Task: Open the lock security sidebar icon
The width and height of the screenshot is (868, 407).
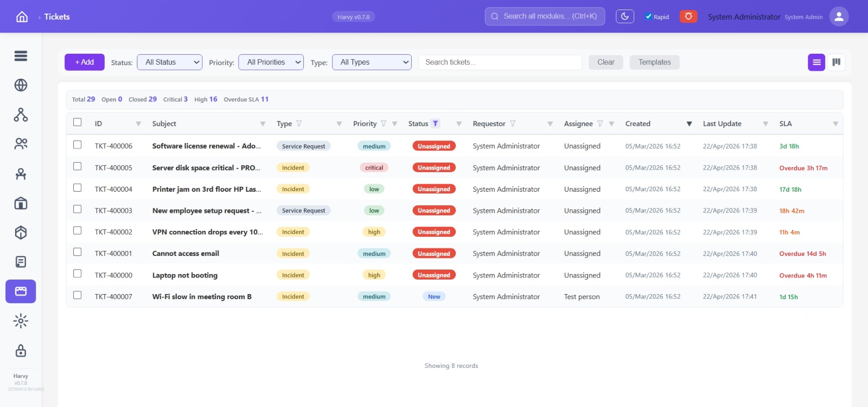Action: pos(21,350)
